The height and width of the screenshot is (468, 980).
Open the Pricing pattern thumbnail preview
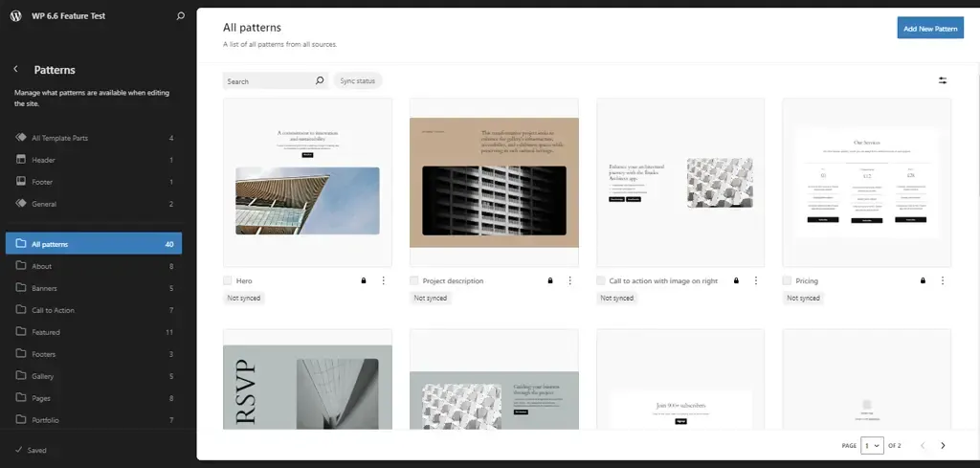867,183
